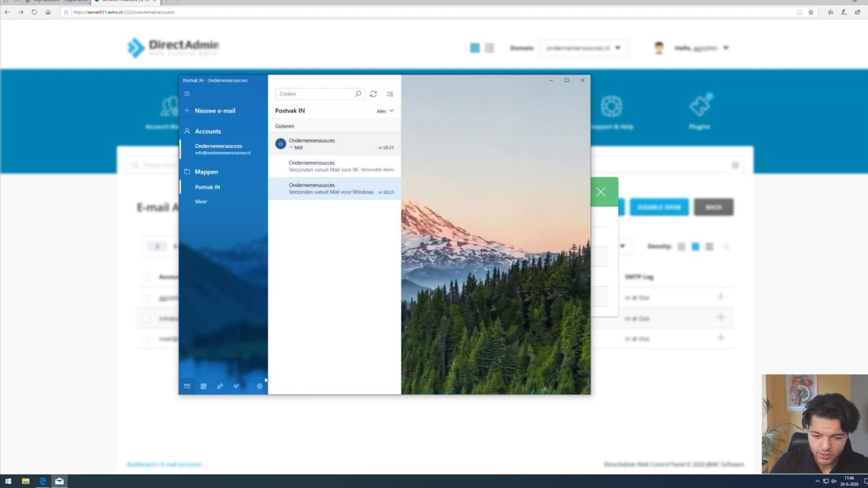The width and height of the screenshot is (868, 488).
Task: Open Support & Help in DirectAdmin
Action: (x=612, y=112)
